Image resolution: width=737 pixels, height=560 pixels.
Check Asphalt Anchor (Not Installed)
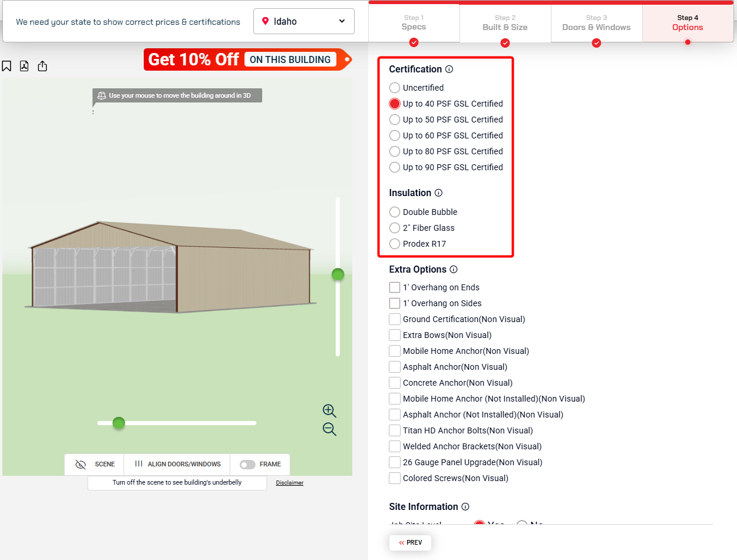click(x=395, y=415)
